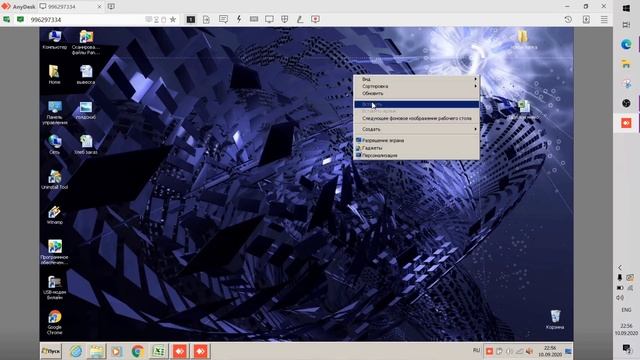Open 'Разрешение экрана' from context menu

pos(416,140)
